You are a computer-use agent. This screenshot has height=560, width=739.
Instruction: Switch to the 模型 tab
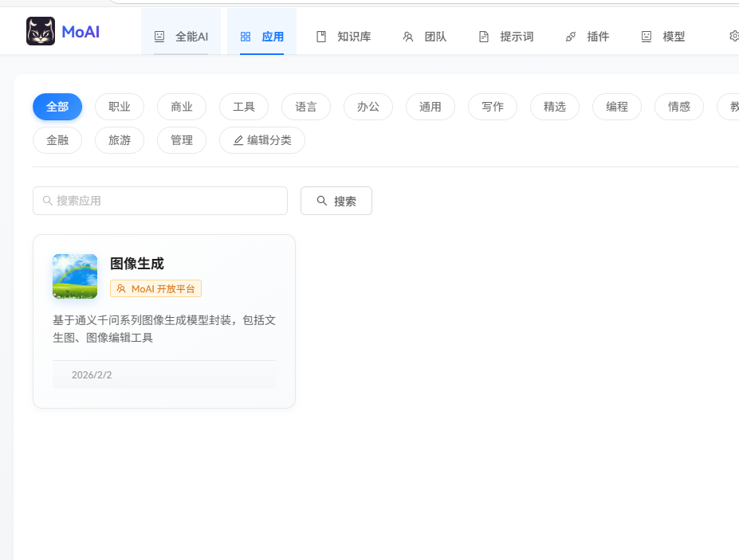tap(663, 36)
